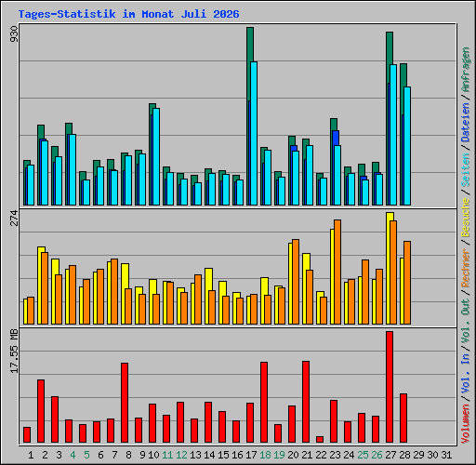Click the Anfragen legend label on right side
Screen dimensions: 476x465
tap(466, 70)
